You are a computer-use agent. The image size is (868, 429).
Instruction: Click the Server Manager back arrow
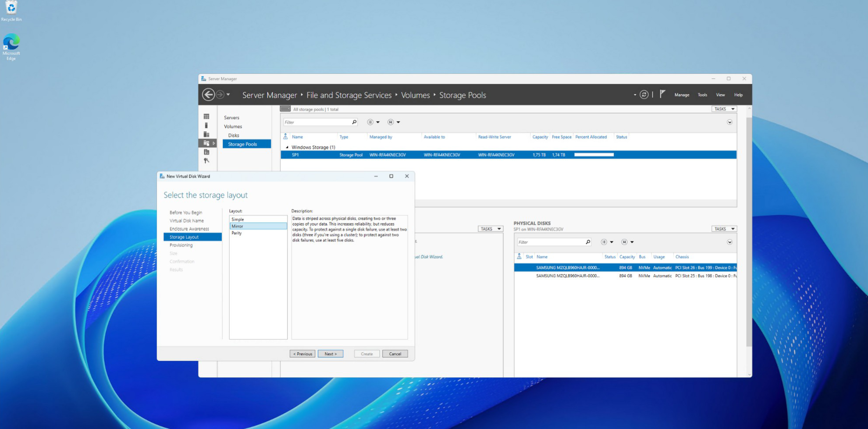tap(208, 95)
